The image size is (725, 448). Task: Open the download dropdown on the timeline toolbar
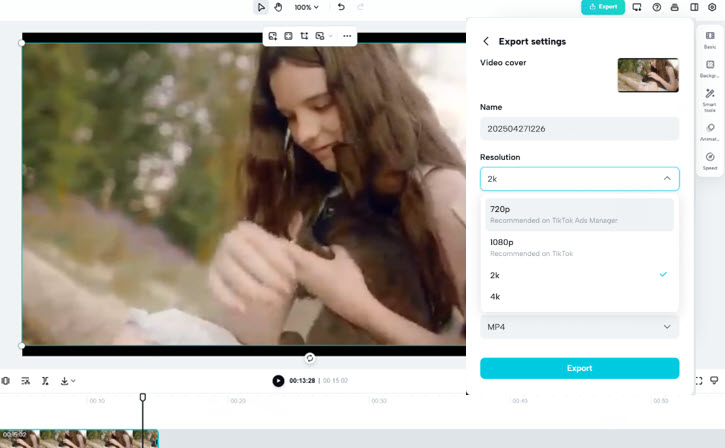point(68,380)
